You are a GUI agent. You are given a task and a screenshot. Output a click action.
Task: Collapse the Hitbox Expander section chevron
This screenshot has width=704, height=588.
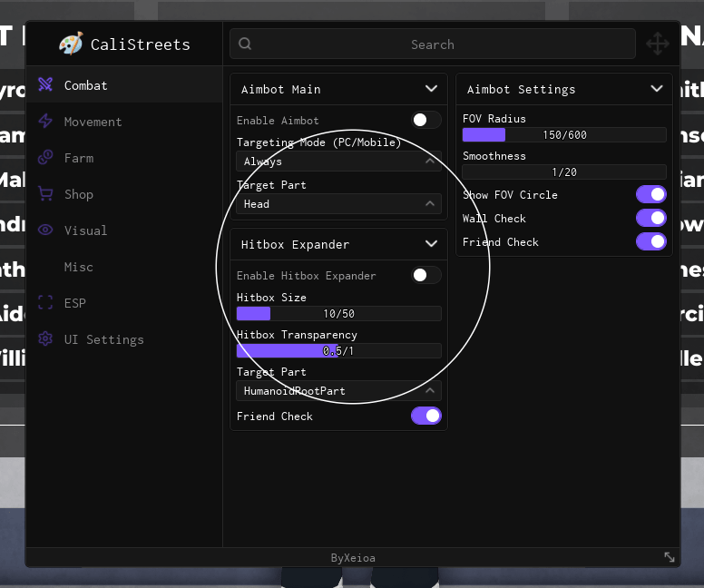tap(431, 243)
